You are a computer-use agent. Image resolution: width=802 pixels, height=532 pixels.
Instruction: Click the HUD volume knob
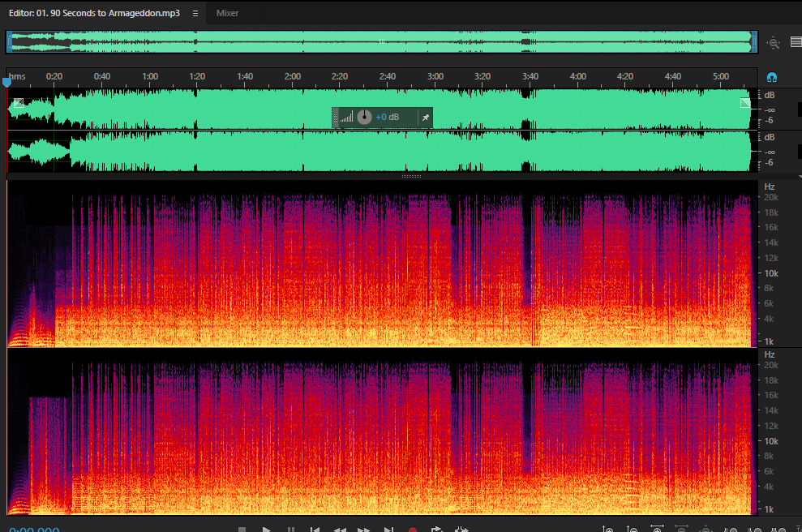click(364, 117)
